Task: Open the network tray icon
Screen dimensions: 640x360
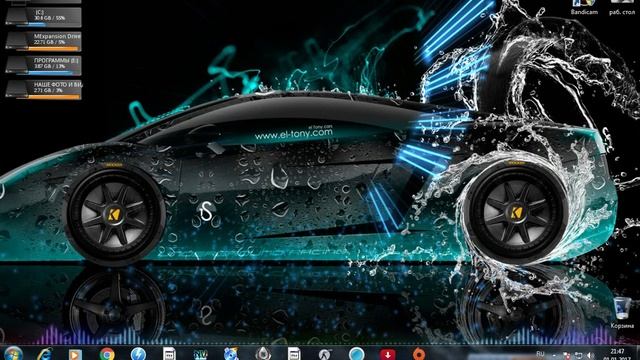Action: coord(578,356)
